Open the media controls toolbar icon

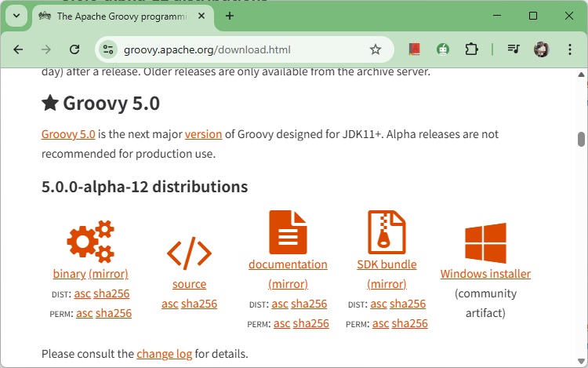click(x=514, y=49)
